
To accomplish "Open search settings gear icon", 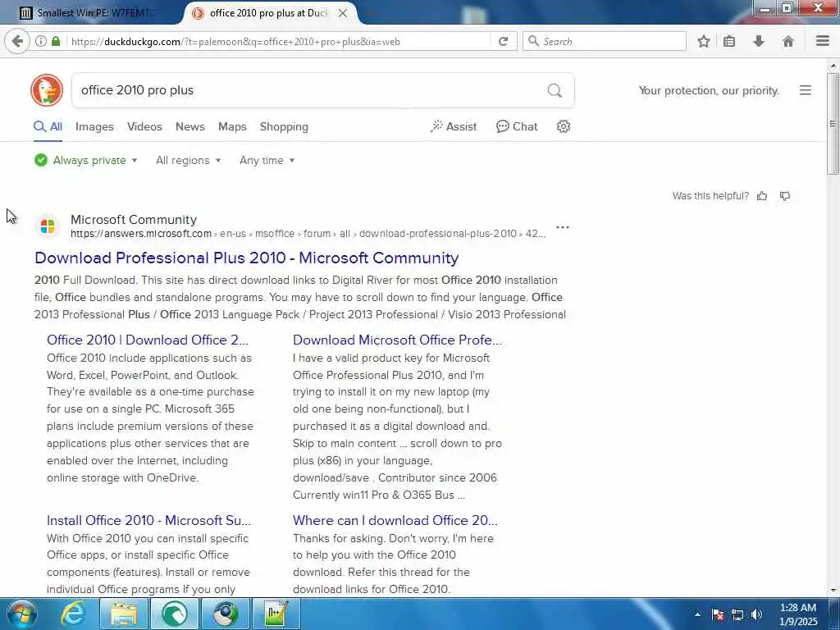I will point(563,126).
